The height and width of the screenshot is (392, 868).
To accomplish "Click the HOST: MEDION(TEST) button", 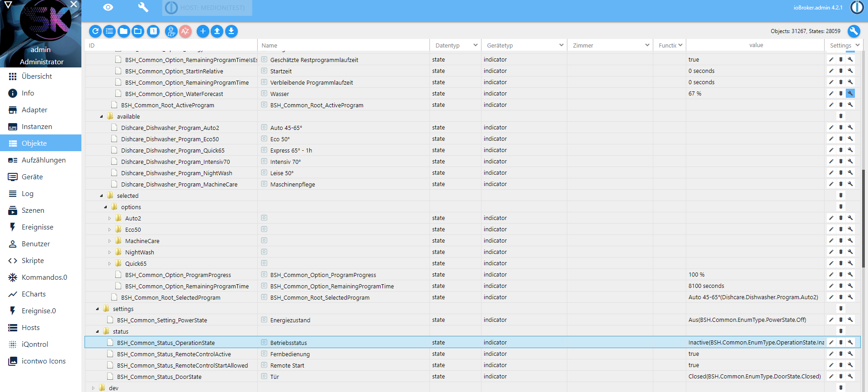I will tap(207, 8).
